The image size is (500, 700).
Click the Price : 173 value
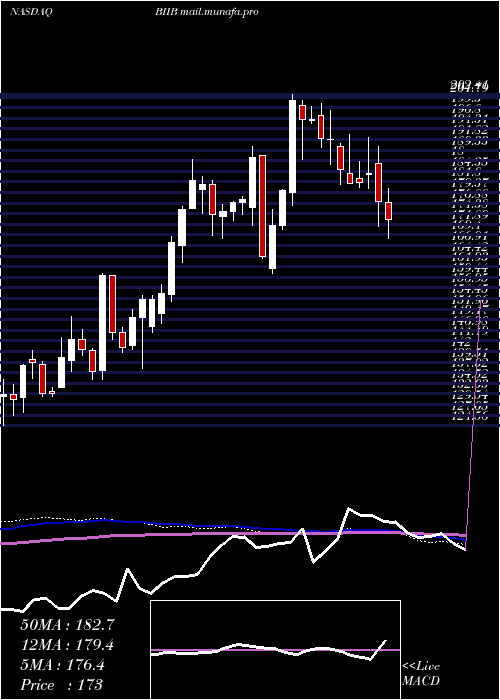pos(62,685)
